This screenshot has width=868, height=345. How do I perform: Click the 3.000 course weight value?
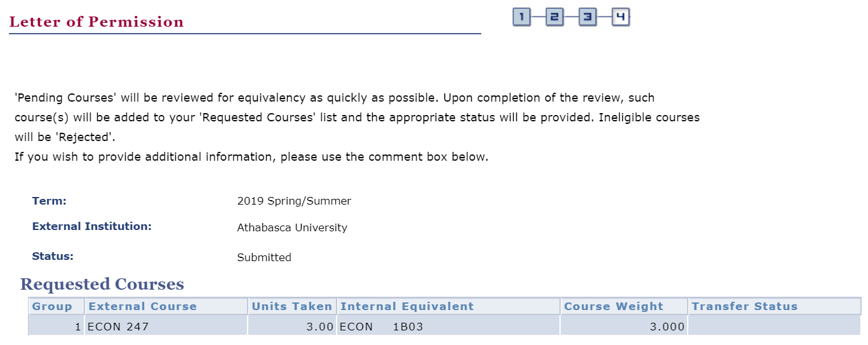click(668, 327)
